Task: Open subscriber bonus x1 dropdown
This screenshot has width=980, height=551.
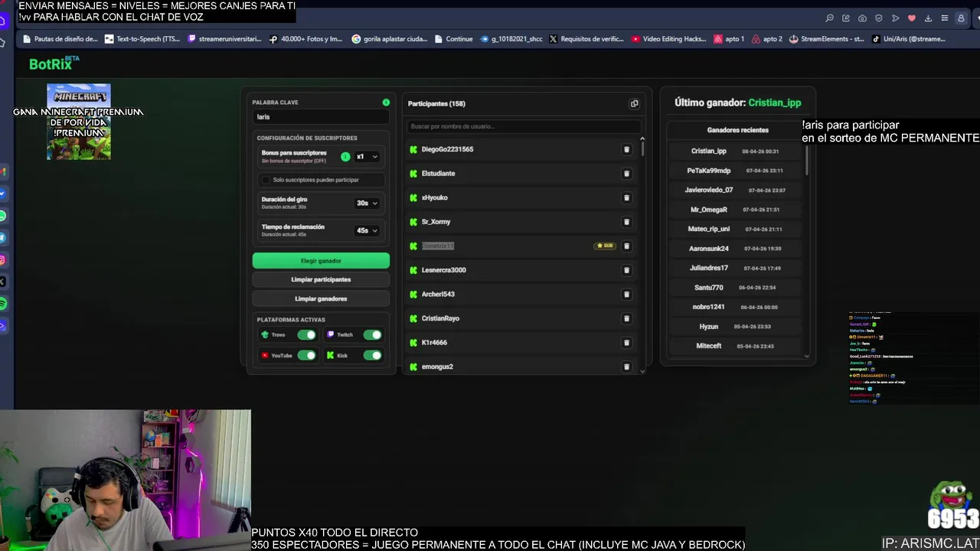Action: [367, 157]
